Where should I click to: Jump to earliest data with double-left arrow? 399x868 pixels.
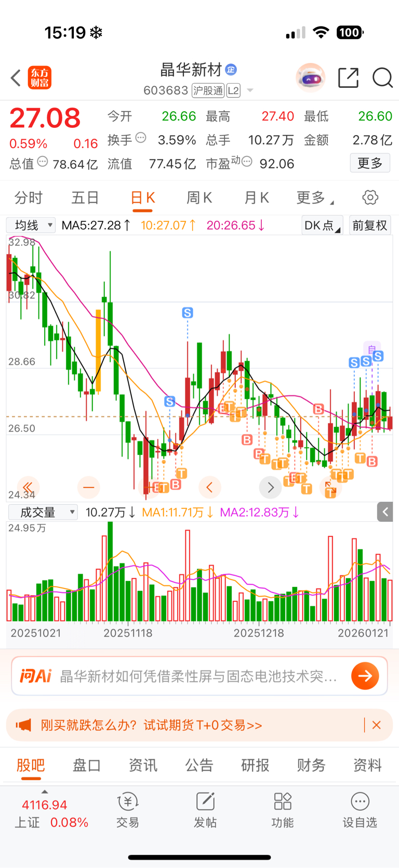coord(28,487)
